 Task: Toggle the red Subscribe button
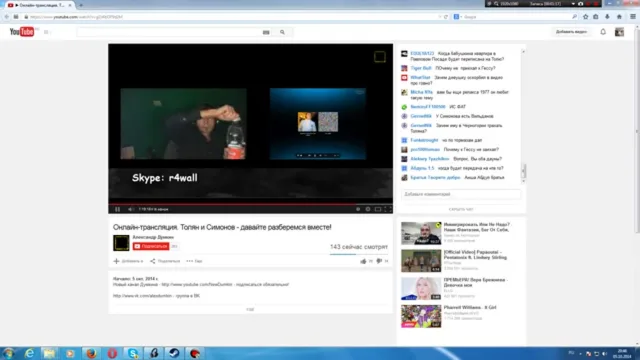(151, 246)
